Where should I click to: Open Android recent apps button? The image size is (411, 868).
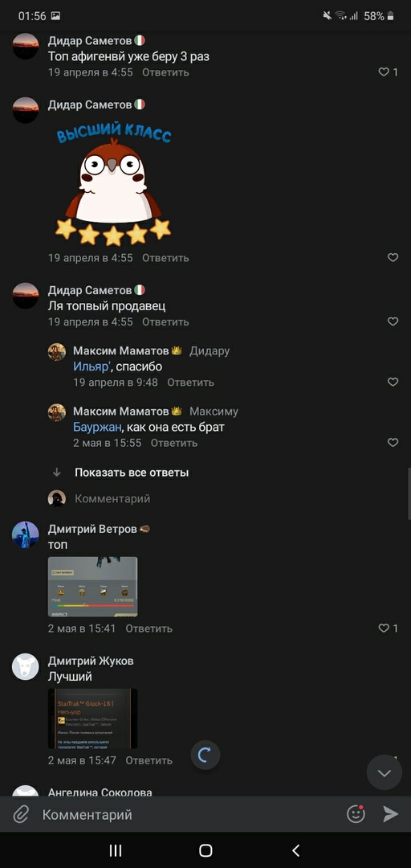(115, 850)
